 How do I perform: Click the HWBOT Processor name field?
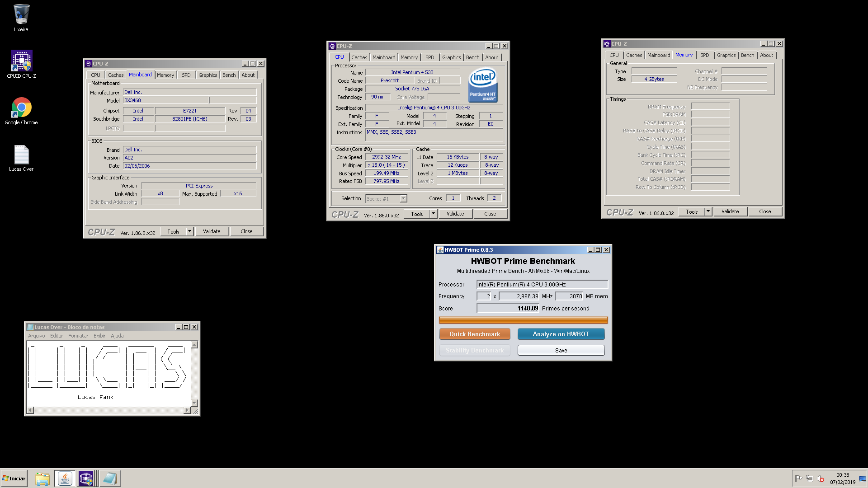click(542, 284)
